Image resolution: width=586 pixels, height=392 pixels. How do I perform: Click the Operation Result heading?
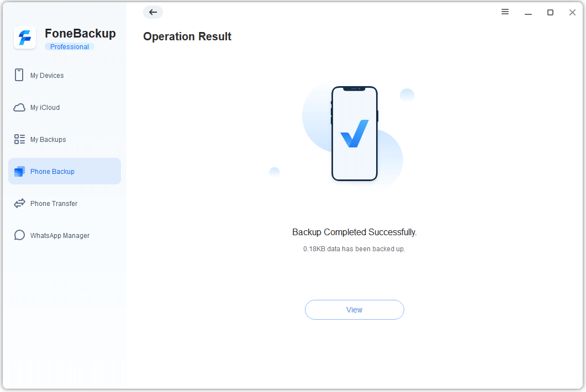tap(187, 36)
